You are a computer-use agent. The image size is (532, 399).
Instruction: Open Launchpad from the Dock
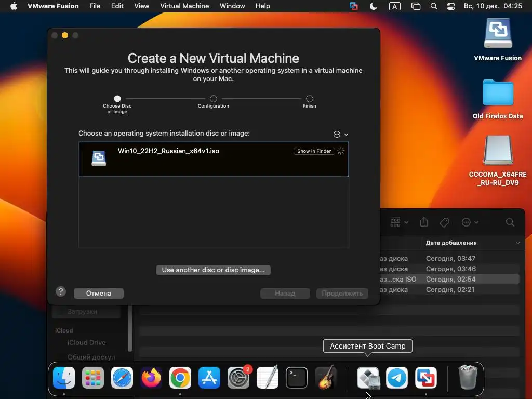point(93,378)
